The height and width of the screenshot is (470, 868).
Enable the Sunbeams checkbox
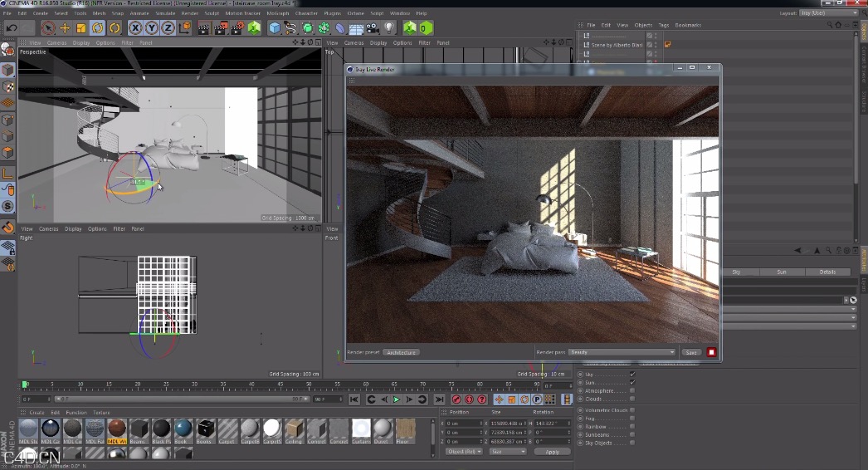[x=632, y=434]
